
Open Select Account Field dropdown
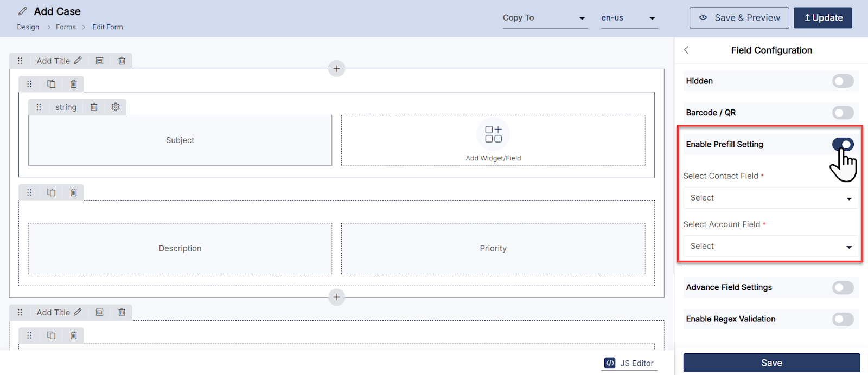(x=770, y=246)
